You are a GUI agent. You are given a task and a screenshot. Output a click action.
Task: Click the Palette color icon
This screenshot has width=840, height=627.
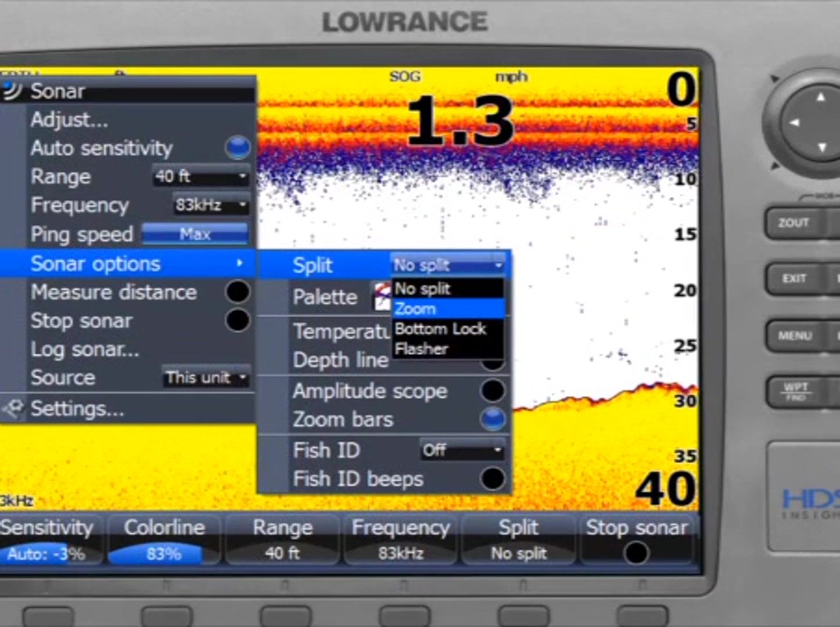(382, 296)
